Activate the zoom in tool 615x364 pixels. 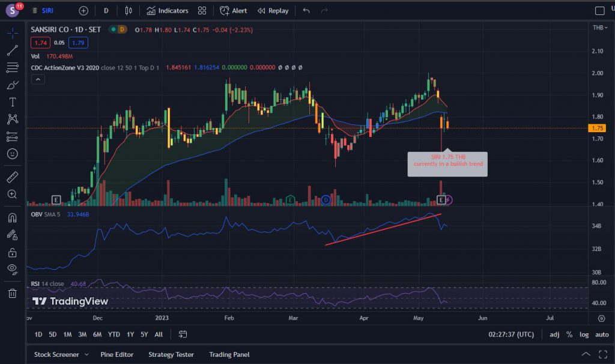(13, 194)
